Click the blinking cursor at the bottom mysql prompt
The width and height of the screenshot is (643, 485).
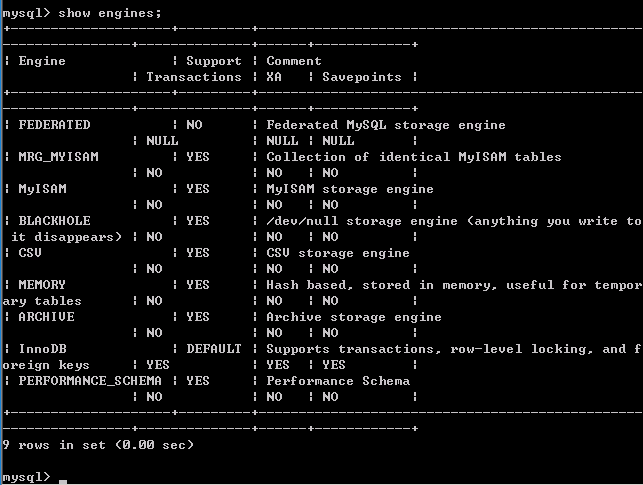62,480
